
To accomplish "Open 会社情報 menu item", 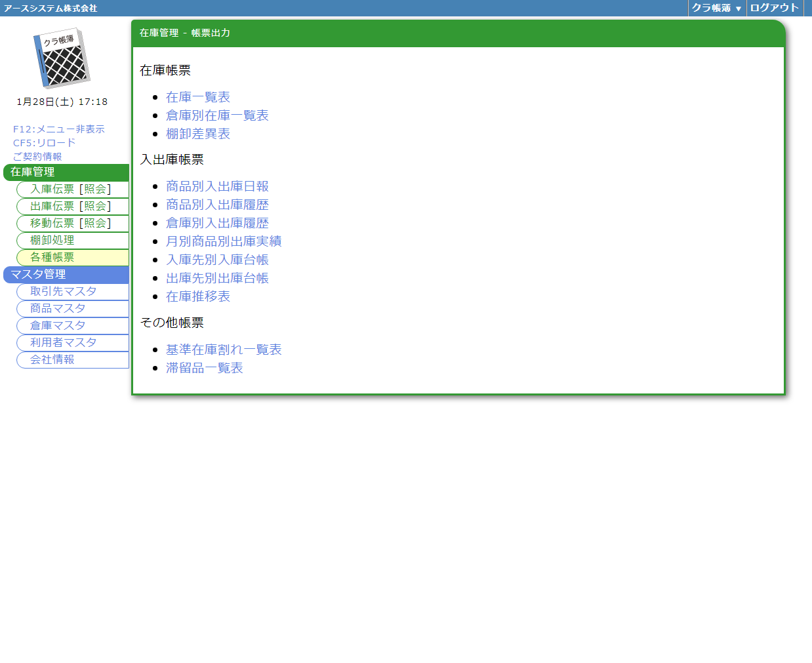I will click(x=73, y=360).
